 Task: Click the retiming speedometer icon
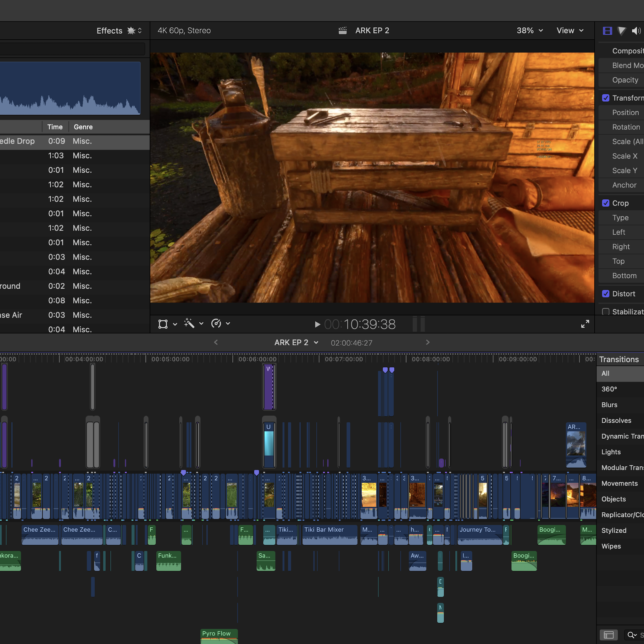pyautogui.click(x=216, y=323)
